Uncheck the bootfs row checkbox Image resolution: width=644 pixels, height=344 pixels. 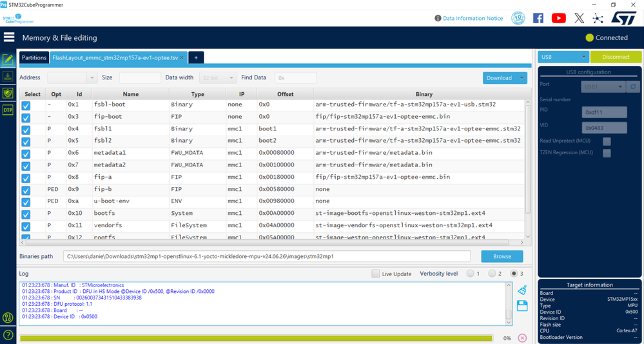click(26, 214)
